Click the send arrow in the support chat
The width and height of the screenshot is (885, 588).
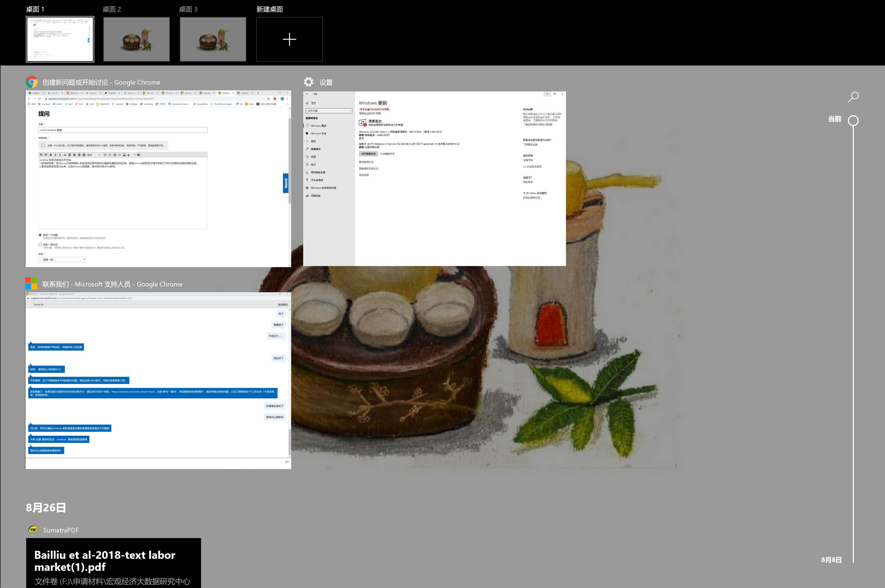pos(287,462)
